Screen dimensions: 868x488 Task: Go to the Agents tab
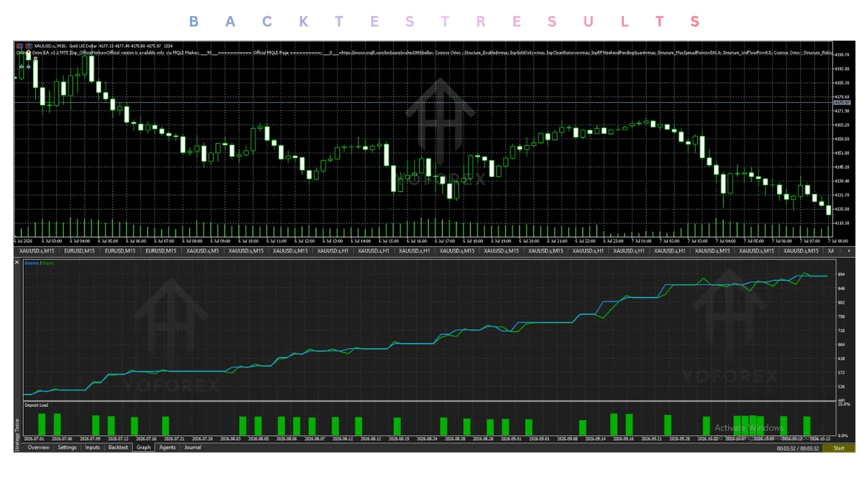(167, 447)
